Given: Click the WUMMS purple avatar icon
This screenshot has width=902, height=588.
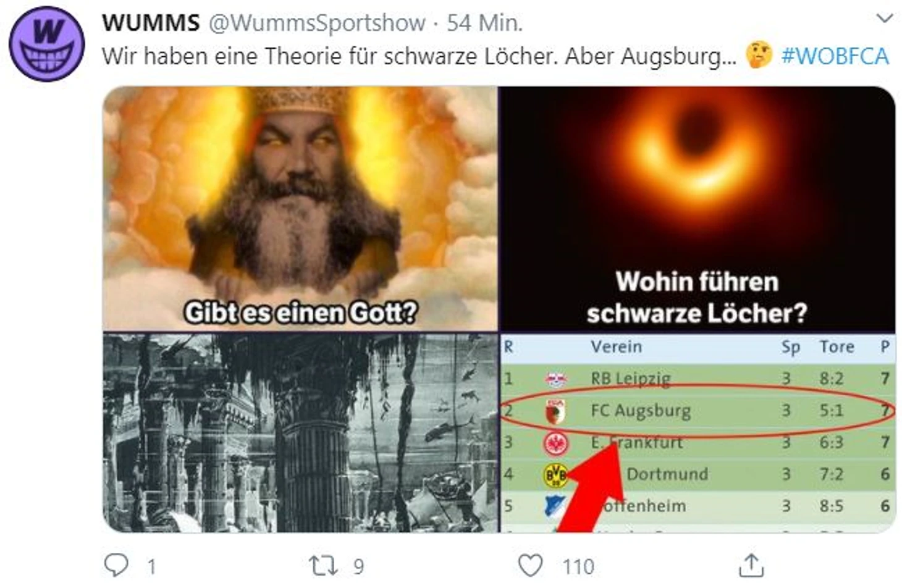Looking at the screenshot, I should pyautogui.click(x=46, y=43).
